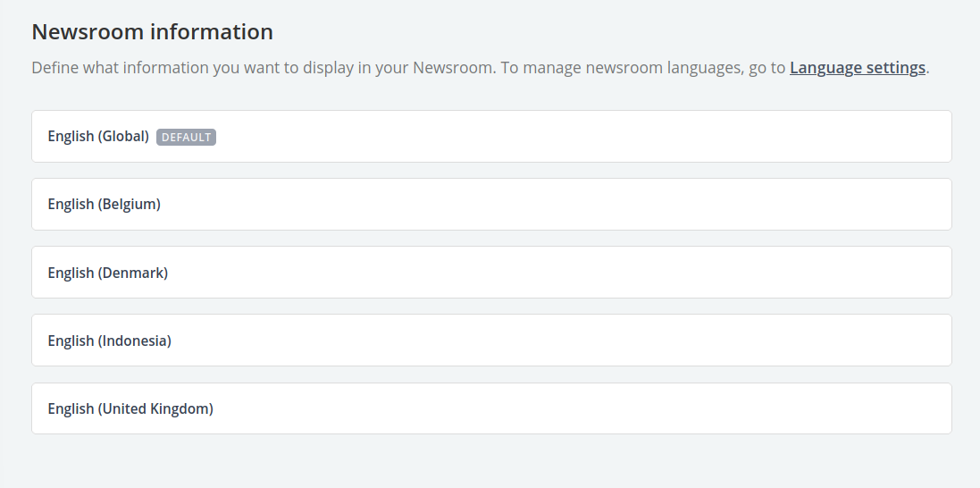Select the English (Indonesia) label text
Image resolution: width=980 pixels, height=488 pixels.
click(x=109, y=341)
